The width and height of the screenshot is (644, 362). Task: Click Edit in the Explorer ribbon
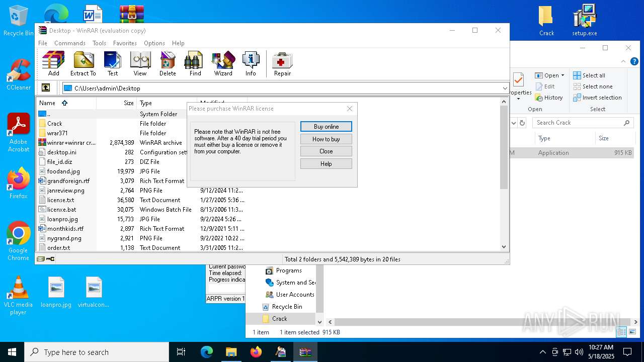[x=545, y=86]
